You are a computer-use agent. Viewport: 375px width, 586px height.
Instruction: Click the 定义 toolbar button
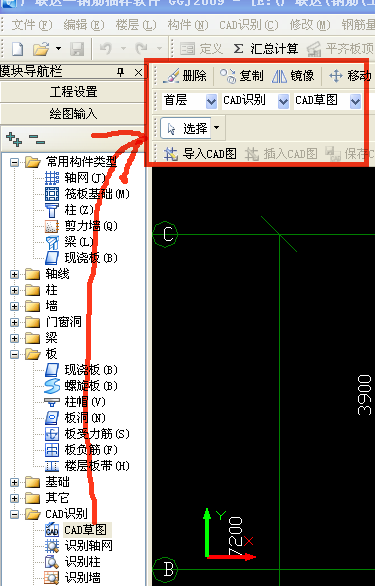pyautogui.click(x=201, y=49)
